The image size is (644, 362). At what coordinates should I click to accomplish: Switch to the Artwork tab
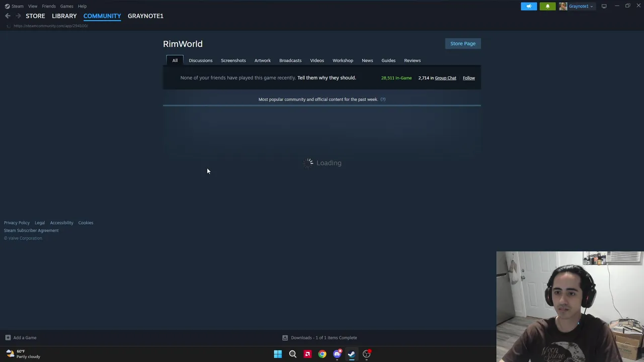click(263, 60)
